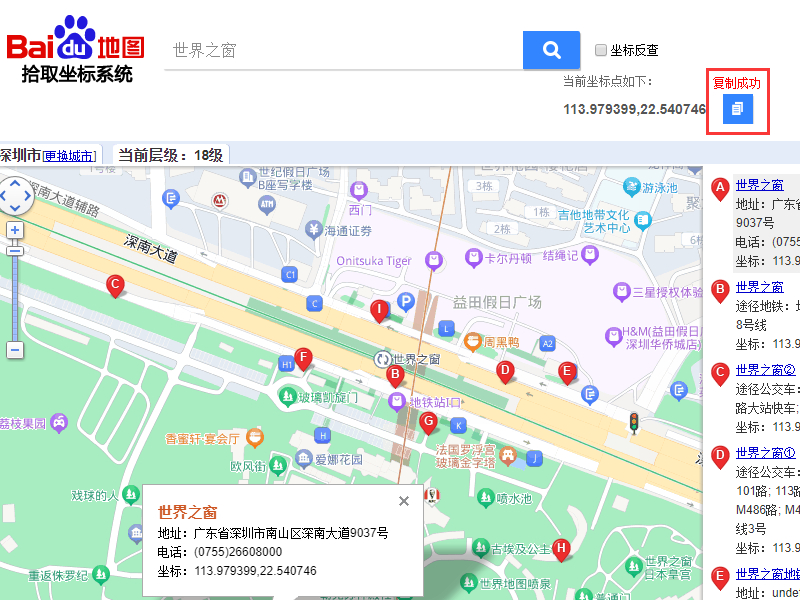Open result B 世界之窗 link in sidebar
This screenshot has height=600, width=800.
click(x=759, y=287)
